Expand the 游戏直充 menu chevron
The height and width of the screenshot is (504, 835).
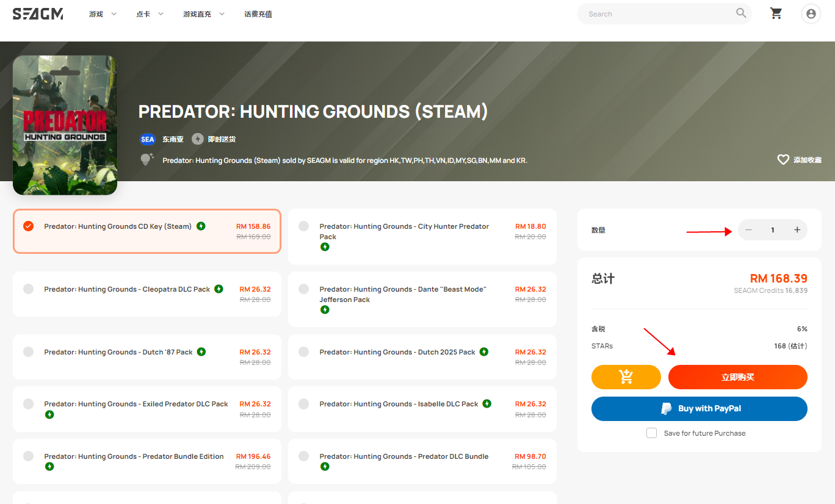tap(222, 14)
